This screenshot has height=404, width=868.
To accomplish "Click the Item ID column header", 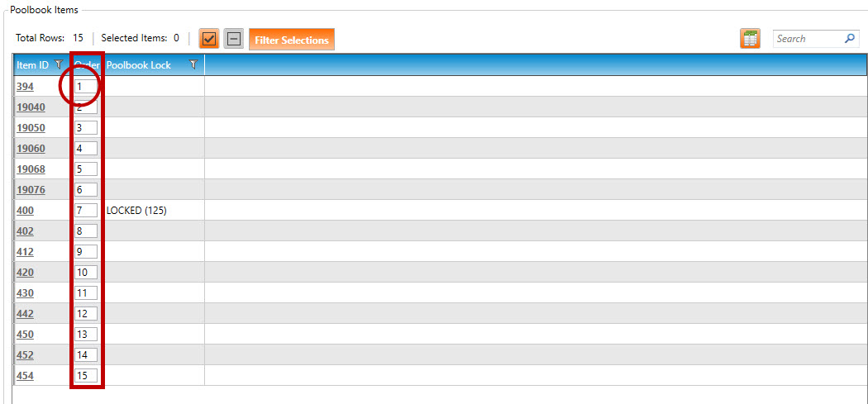I will click(32, 64).
